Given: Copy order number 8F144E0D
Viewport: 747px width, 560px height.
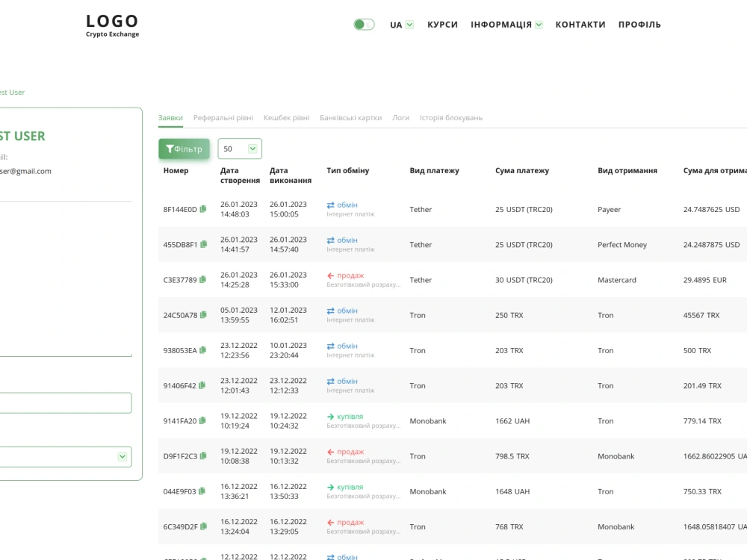Looking at the screenshot, I should click(x=203, y=209).
